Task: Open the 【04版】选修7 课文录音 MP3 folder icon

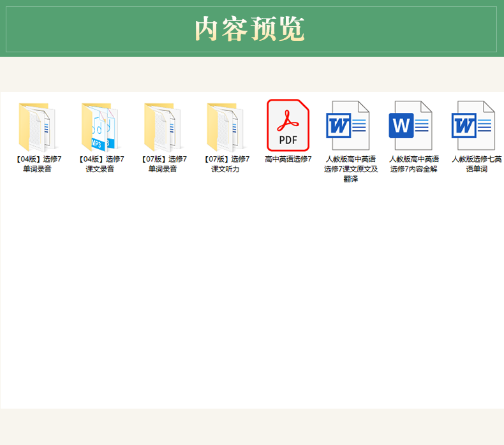Action: [100, 127]
